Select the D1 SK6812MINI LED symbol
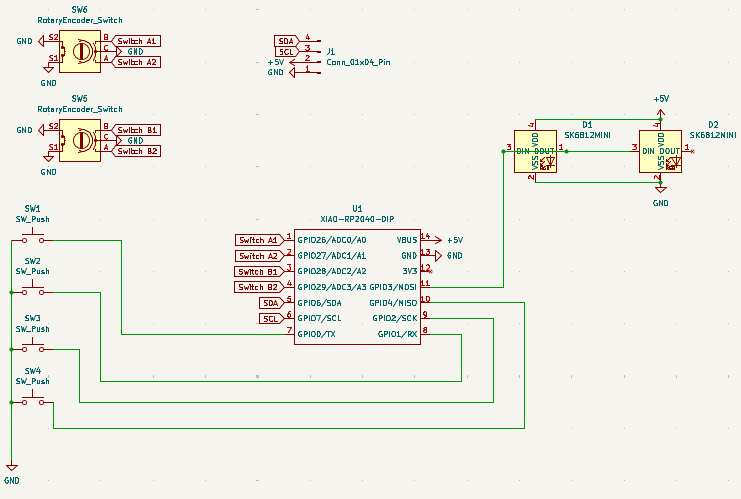The width and height of the screenshot is (741, 499). [535, 152]
